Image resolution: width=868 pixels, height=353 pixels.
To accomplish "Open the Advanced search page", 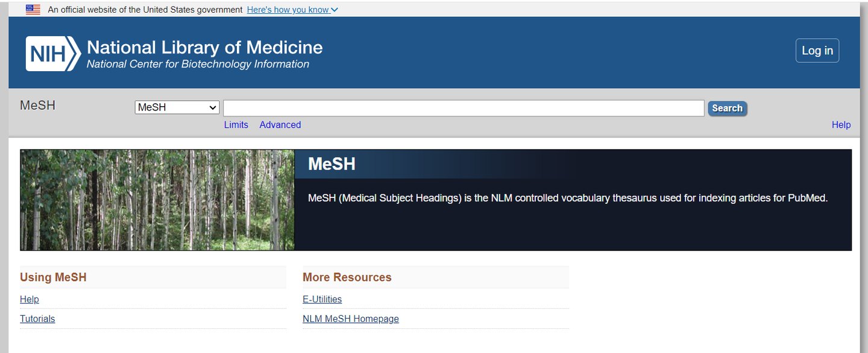I will (x=280, y=124).
